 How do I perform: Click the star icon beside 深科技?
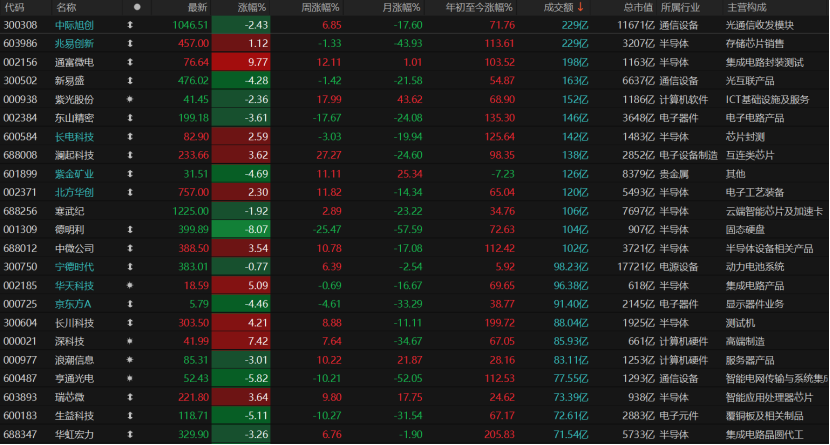130,341
